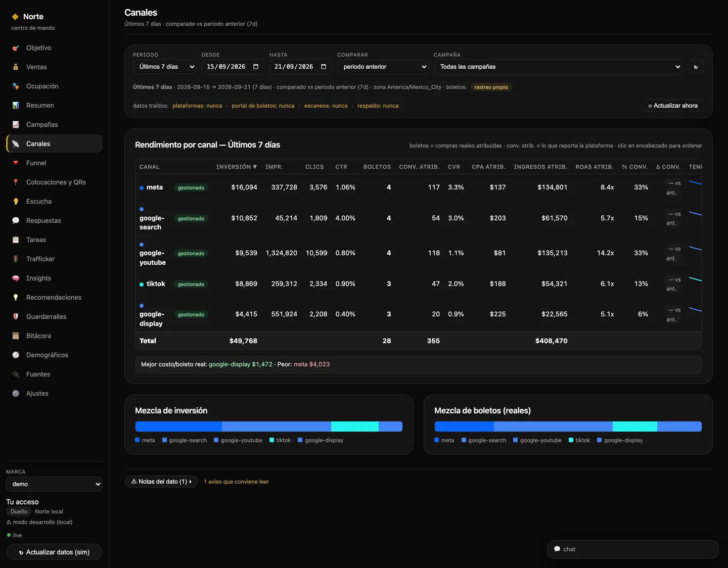Go to Ajustes settings page

[54, 394]
